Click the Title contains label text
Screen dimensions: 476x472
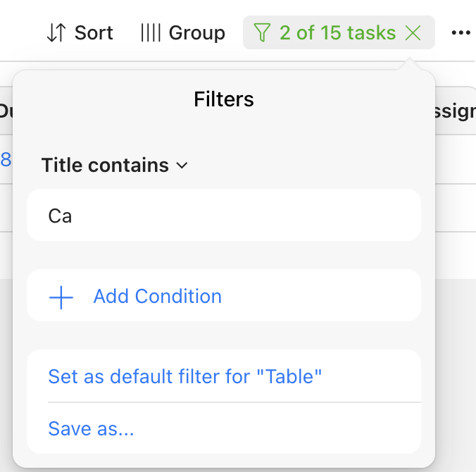click(105, 166)
